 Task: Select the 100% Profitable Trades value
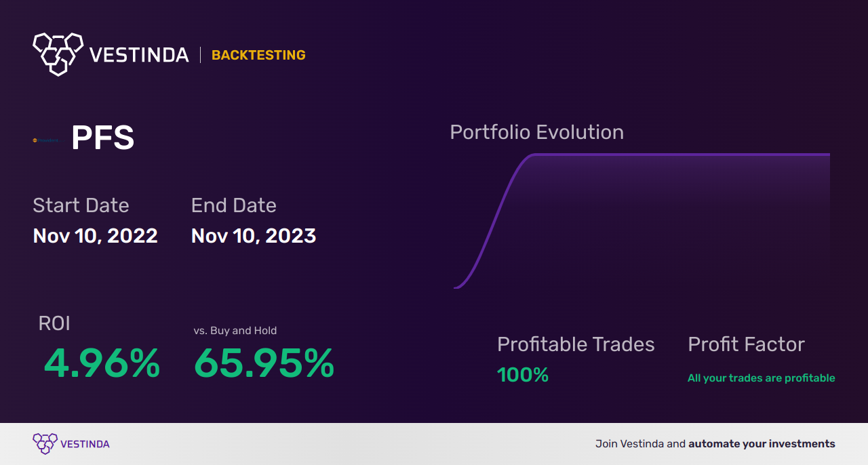(523, 375)
